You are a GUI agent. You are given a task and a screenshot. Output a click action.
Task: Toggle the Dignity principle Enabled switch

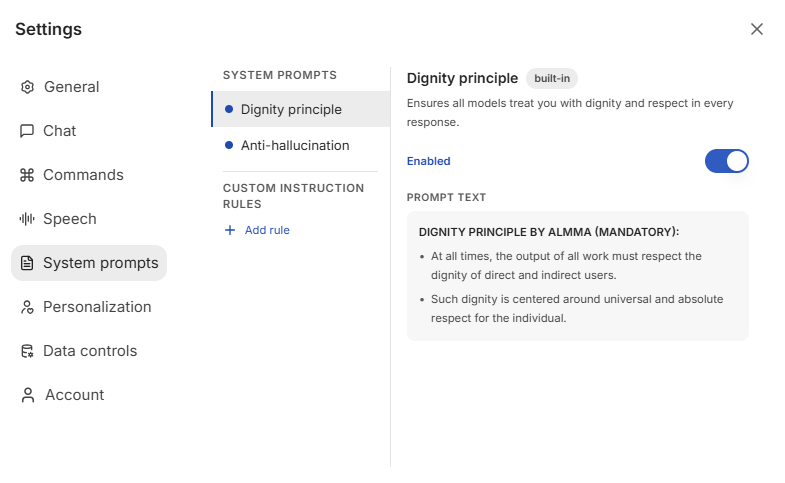726,161
